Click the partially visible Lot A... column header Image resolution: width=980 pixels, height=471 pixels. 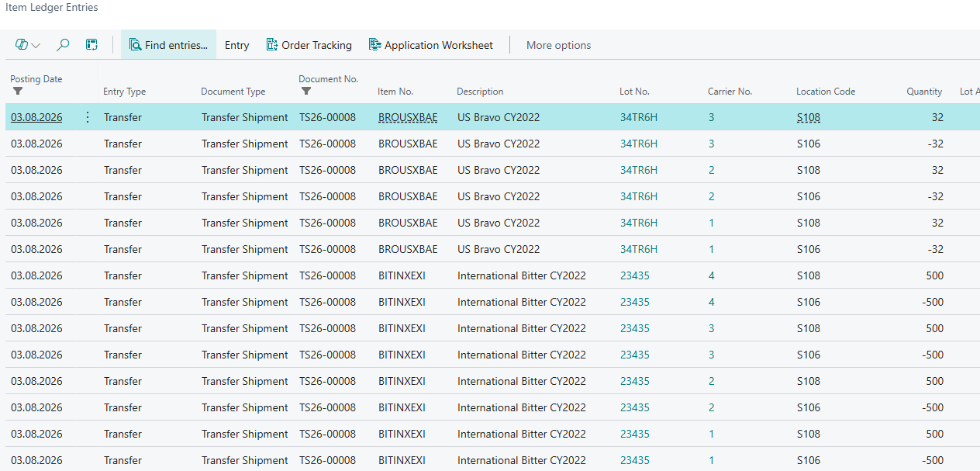969,92
